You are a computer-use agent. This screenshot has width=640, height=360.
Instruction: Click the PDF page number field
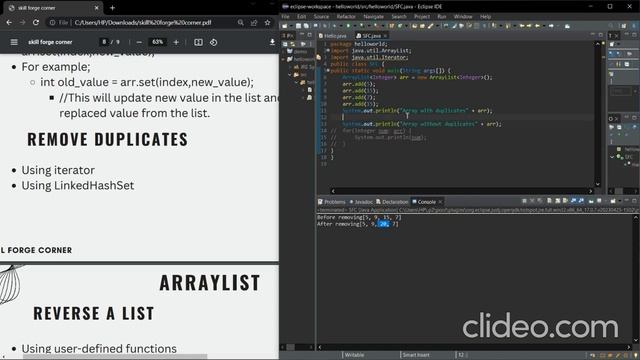[x=104, y=42]
